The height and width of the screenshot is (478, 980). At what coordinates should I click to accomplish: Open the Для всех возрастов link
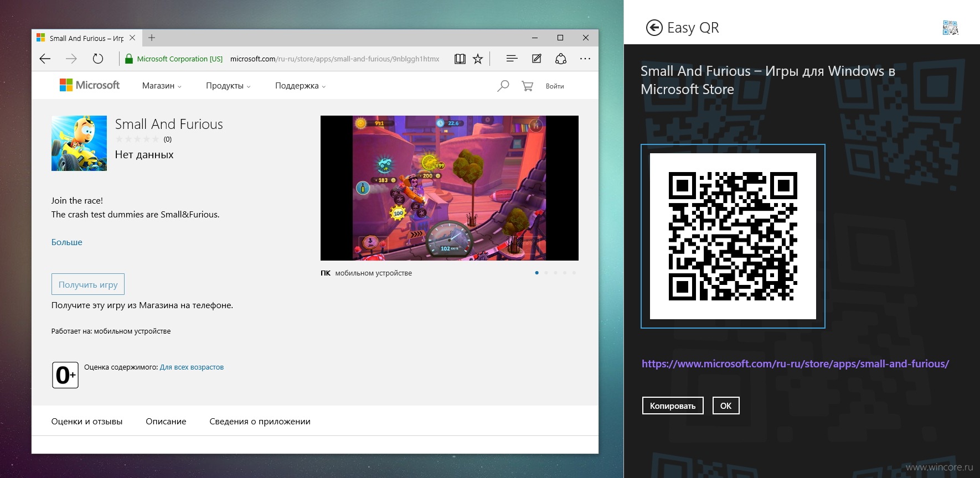(192, 367)
